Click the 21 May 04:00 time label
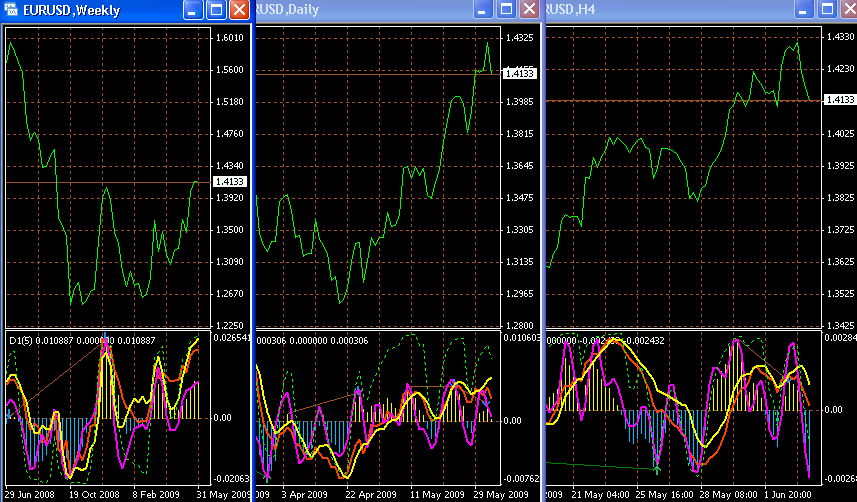Image resolution: width=857 pixels, height=502 pixels. (599, 494)
